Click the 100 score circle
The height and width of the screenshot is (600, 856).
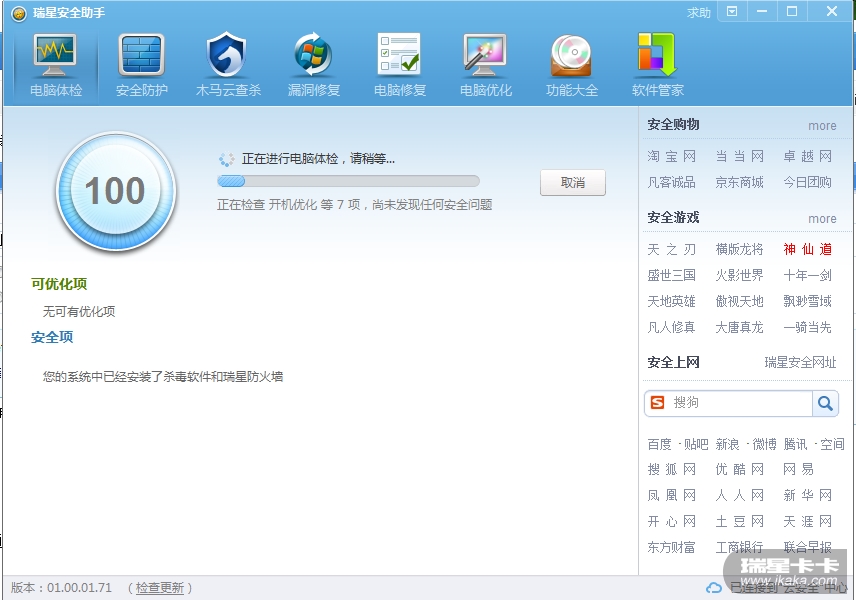click(116, 191)
